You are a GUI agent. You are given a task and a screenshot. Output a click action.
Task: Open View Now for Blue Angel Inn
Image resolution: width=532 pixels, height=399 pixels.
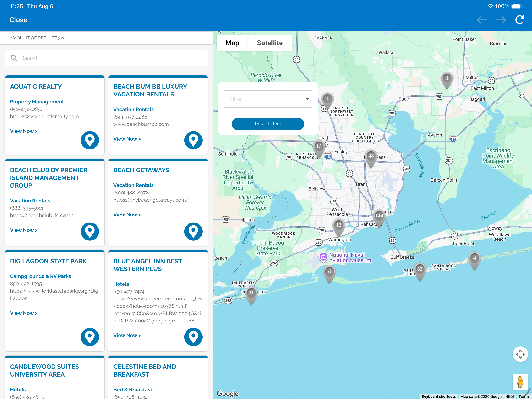(x=127, y=335)
